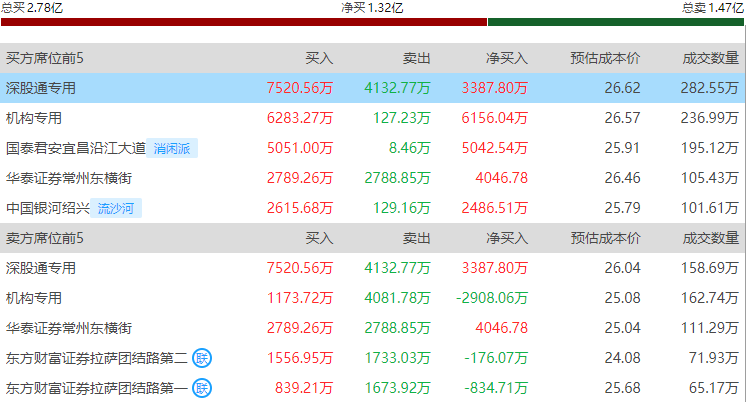The image size is (746, 402).
Task: Select 中国银河绍兴 seat name
Action: [48, 208]
